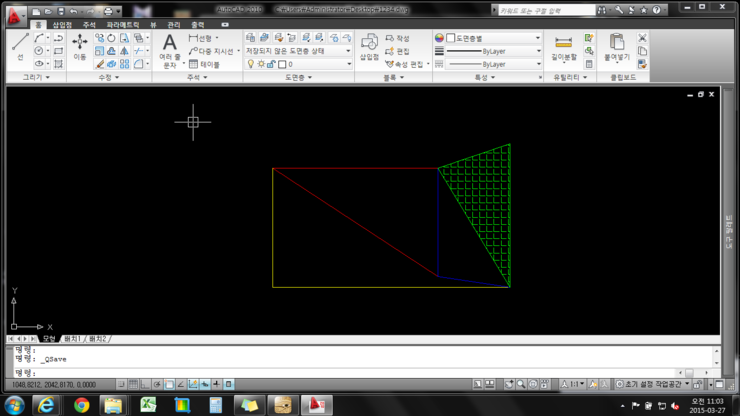Viewport: 740px width, 416px height.
Task: Select the Rectangle drawing tool
Action: click(x=59, y=51)
